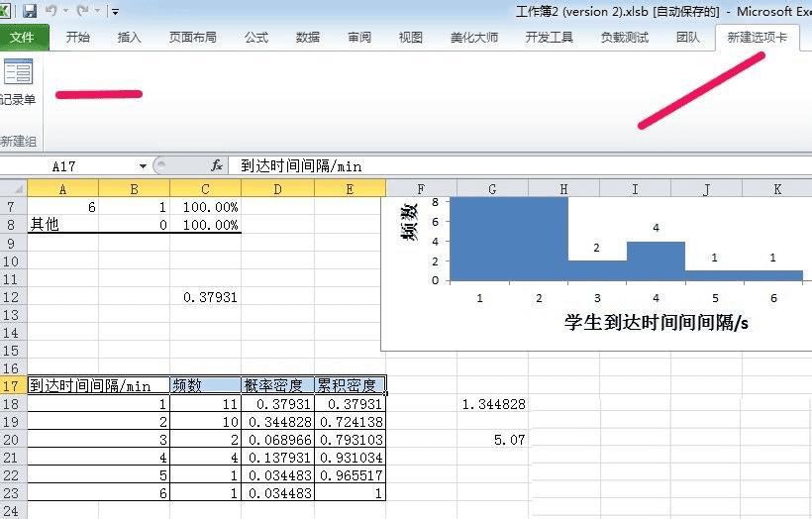Click the Undo arrow icon
812x519 pixels.
click(51, 11)
